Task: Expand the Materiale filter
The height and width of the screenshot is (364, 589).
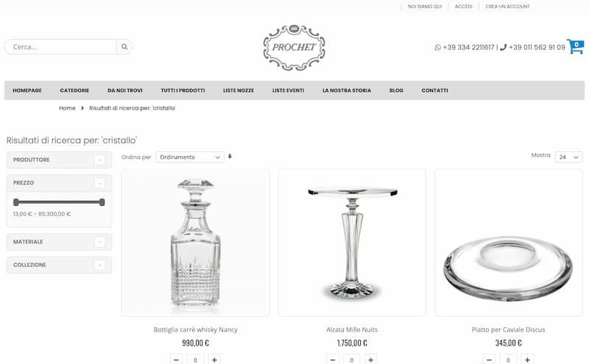Action: click(x=99, y=242)
